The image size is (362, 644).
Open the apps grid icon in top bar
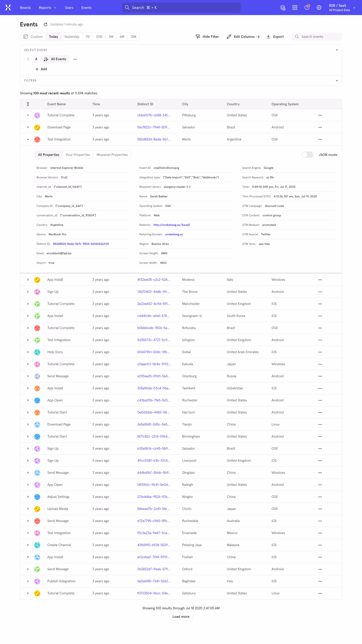tap(295, 8)
